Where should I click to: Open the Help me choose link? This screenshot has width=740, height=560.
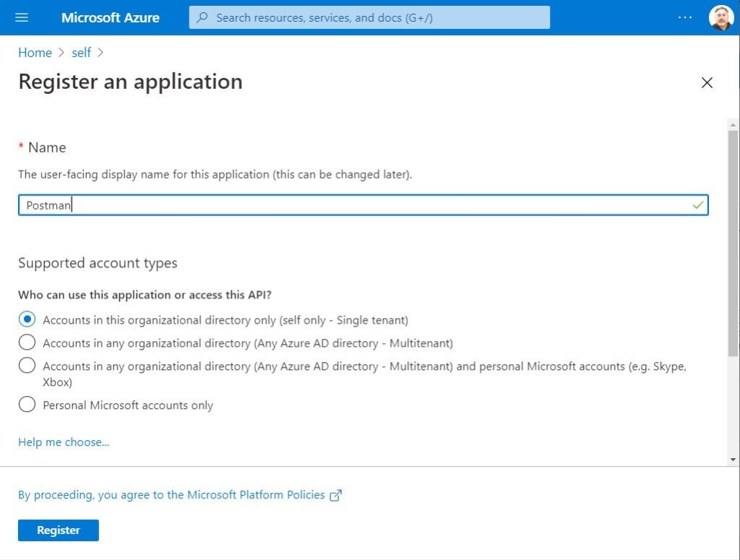coord(64,441)
